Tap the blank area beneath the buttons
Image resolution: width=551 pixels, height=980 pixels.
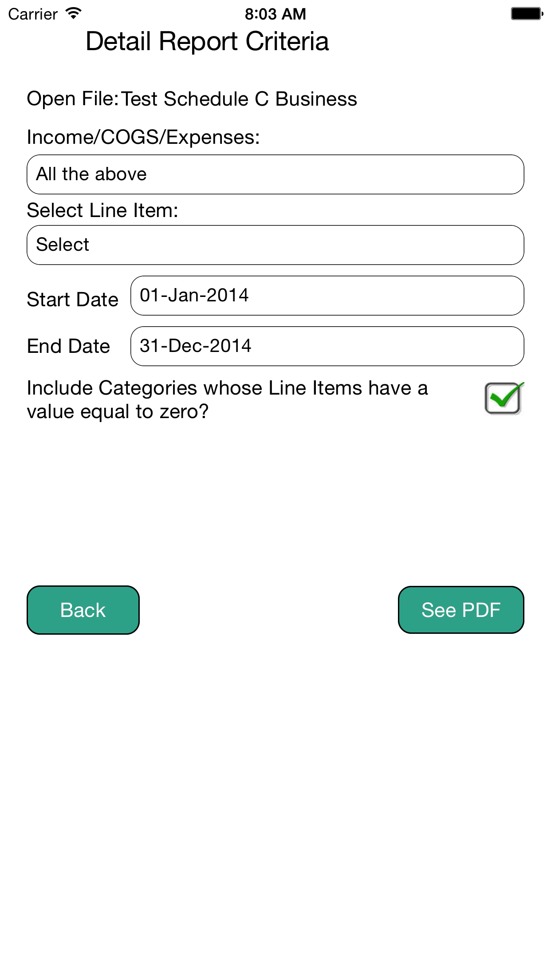(x=275, y=799)
